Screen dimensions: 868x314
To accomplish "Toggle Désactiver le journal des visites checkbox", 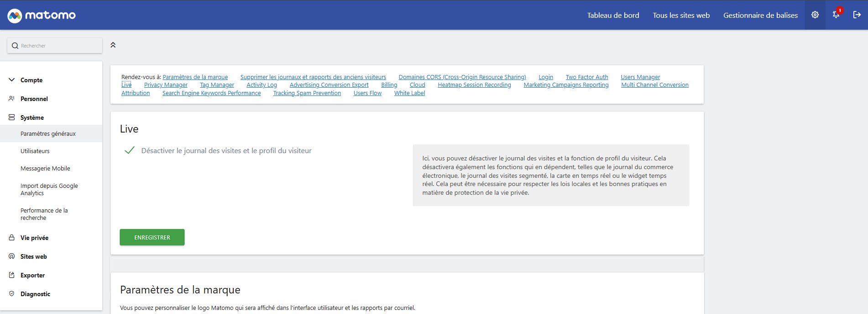I will tap(130, 150).
